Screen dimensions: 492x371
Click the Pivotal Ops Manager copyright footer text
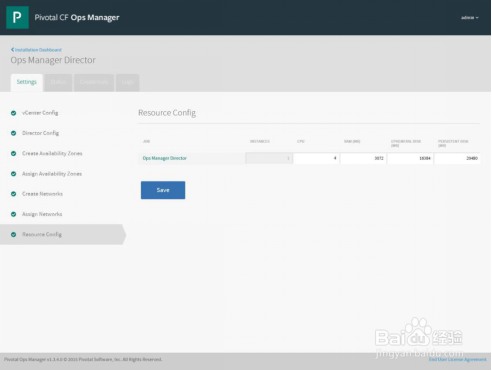(x=83, y=360)
